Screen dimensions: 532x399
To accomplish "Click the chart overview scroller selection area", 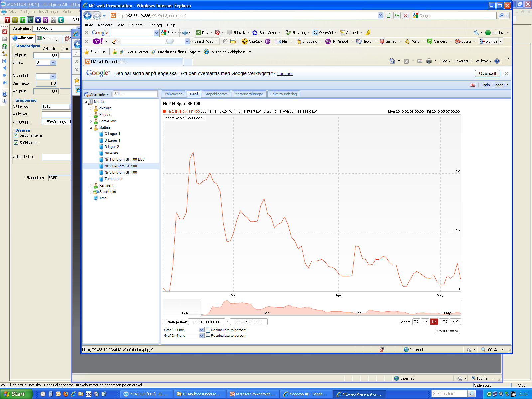I will point(331,307).
